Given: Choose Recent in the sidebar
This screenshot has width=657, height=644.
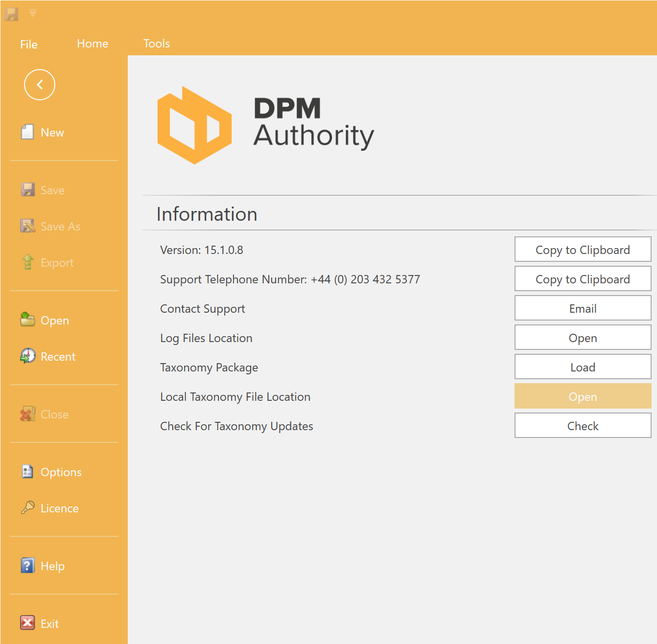Looking at the screenshot, I should (58, 357).
